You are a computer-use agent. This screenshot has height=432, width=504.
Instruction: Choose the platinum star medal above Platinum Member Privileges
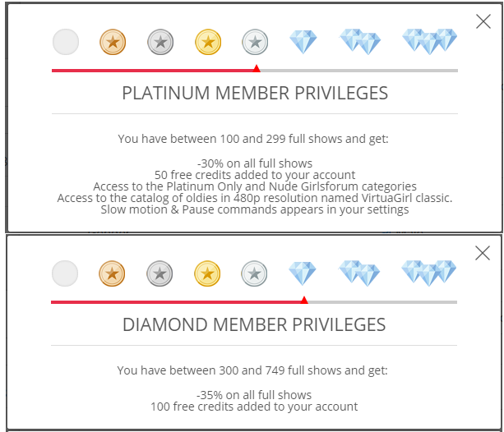256,42
